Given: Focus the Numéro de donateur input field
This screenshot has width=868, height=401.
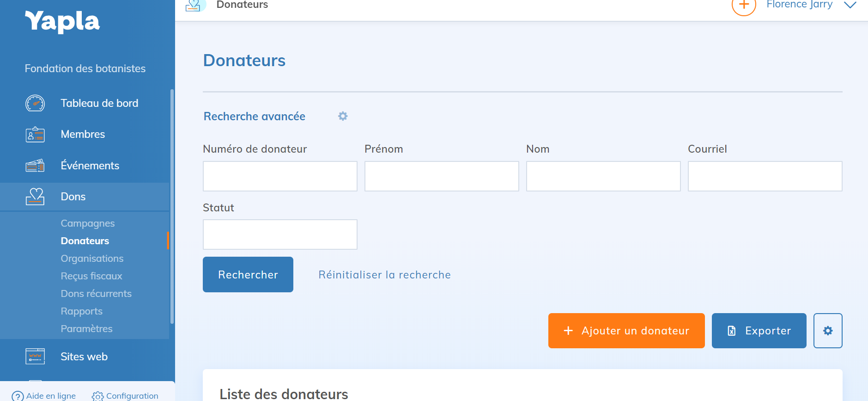Looking at the screenshot, I should coord(280,176).
